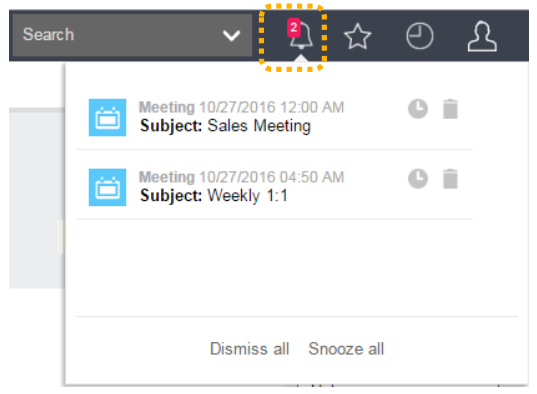Click Snooze all link

pyautogui.click(x=346, y=349)
